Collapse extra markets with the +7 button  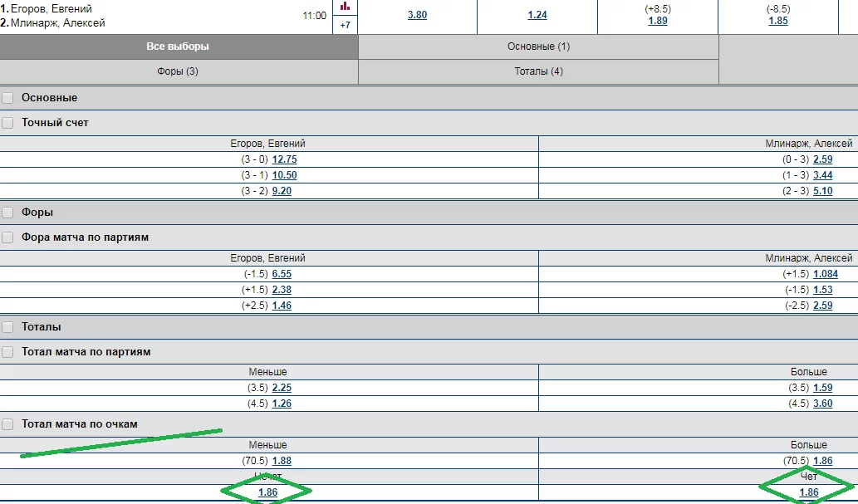click(346, 25)
